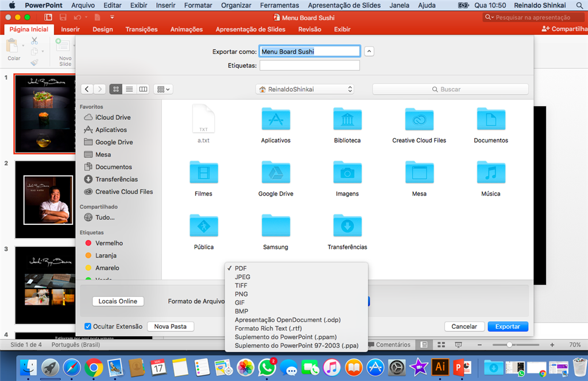Viewport: 588px width, 381px height.
Task: Toggle the Ocultar Extensão checkbox
Action: pyautogui.click(x=88, y=326)
